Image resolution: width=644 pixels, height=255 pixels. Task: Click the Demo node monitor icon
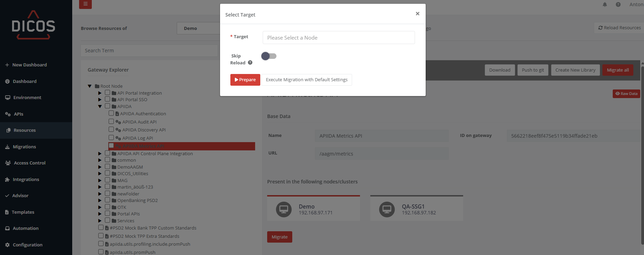coord(284,209)
